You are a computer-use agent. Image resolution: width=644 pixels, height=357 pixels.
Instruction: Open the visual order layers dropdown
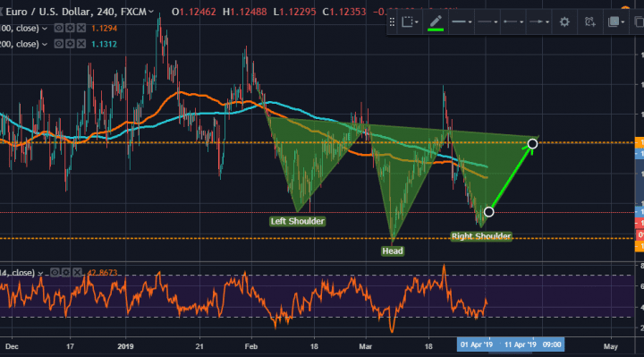(615, 21)
